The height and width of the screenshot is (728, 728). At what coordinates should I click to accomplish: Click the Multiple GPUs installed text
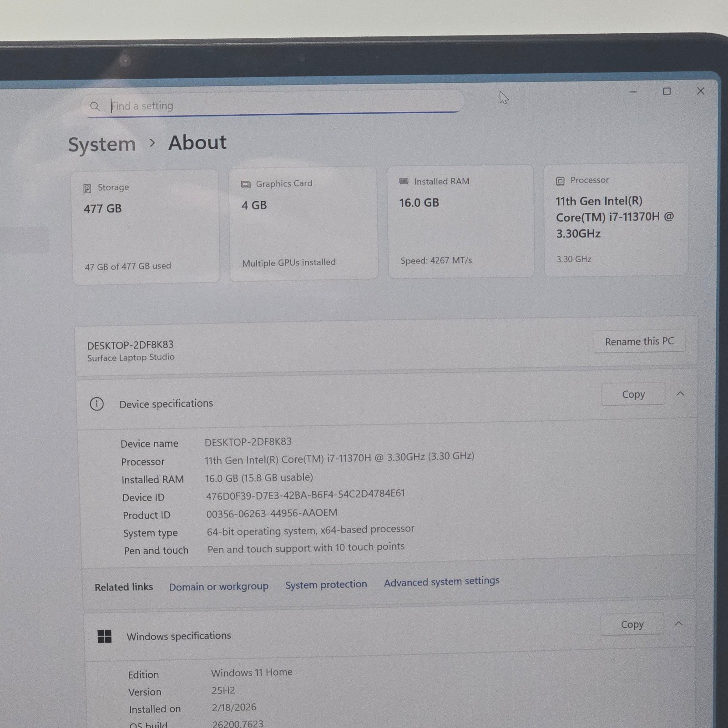click(289, 263)
